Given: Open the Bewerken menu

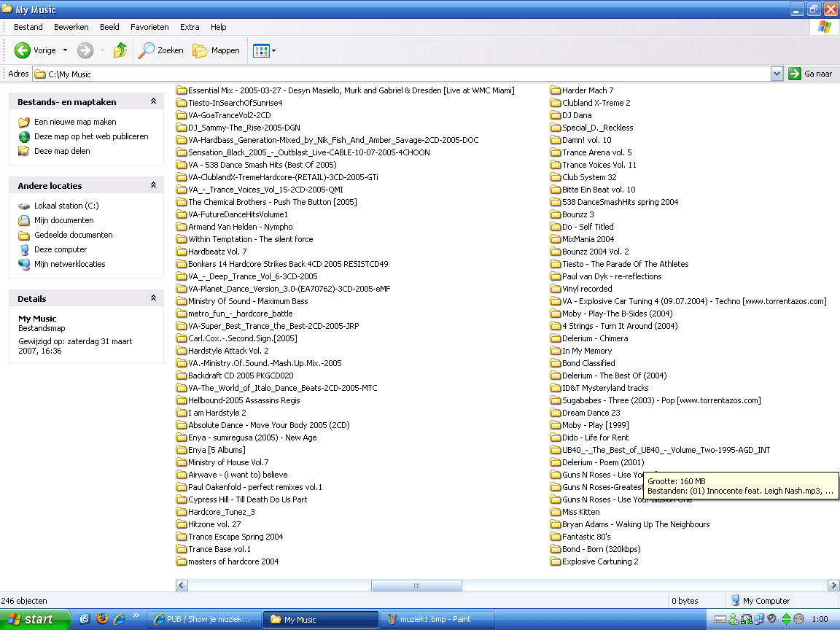Looking at the screenshot, I should (x=71, y=27).
